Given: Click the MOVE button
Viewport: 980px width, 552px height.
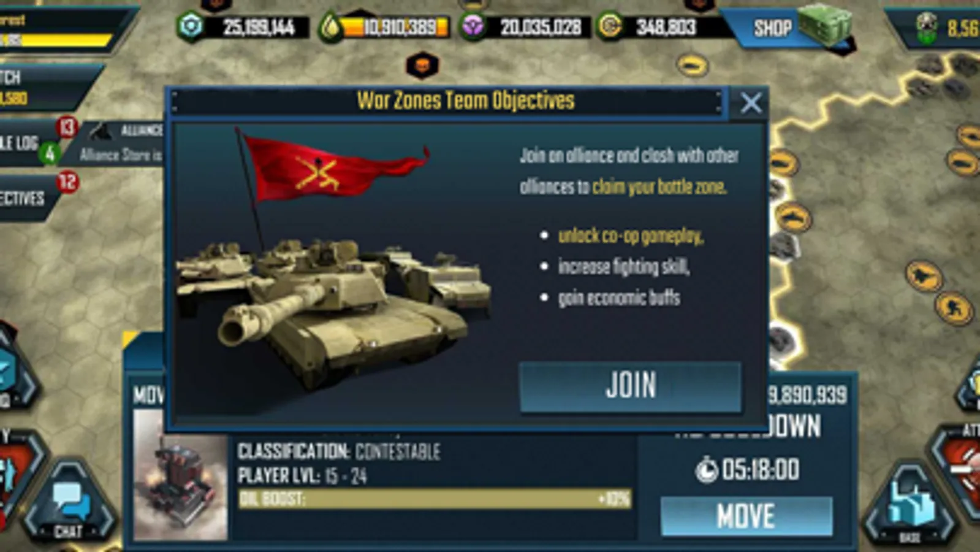Looking at the screenshot, I should pyautogui.click(x=746, y=516).
